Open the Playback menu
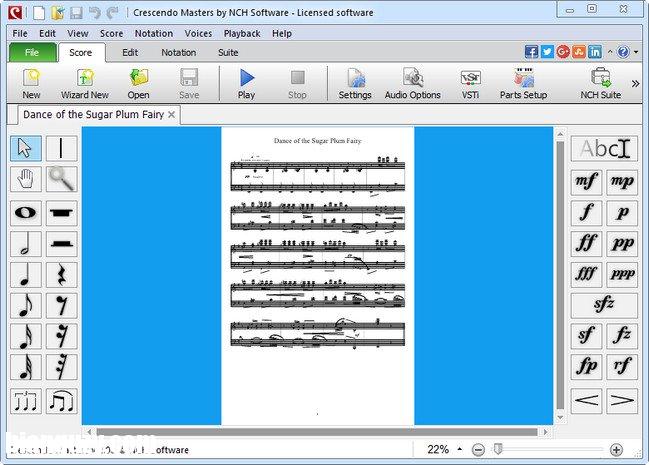The width and height of the screenshot is (649, 465). click(242, 33)
